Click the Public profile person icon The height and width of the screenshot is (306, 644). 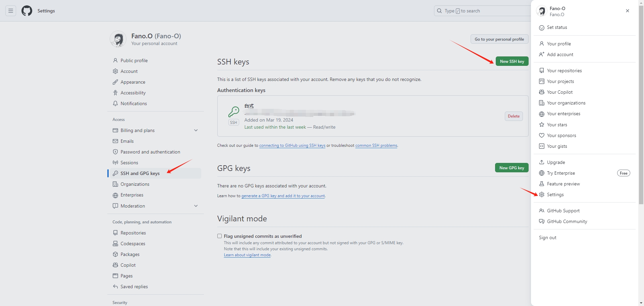click(115, 60)
